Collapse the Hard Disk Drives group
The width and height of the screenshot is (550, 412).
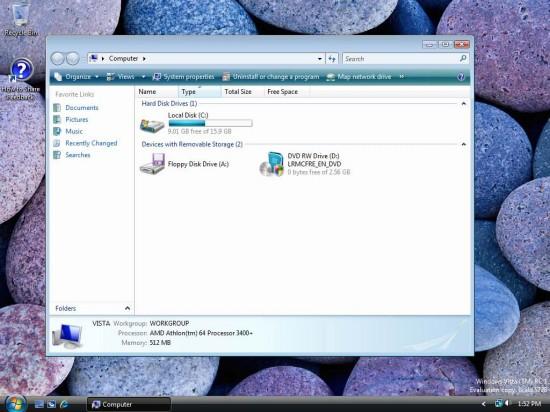point(464,103)
